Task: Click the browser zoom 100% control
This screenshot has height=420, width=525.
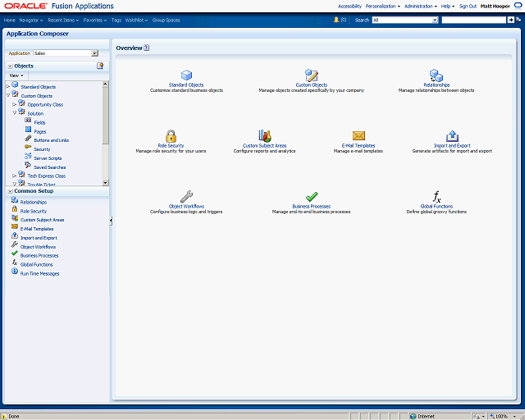Action: [x=502, y=417]
